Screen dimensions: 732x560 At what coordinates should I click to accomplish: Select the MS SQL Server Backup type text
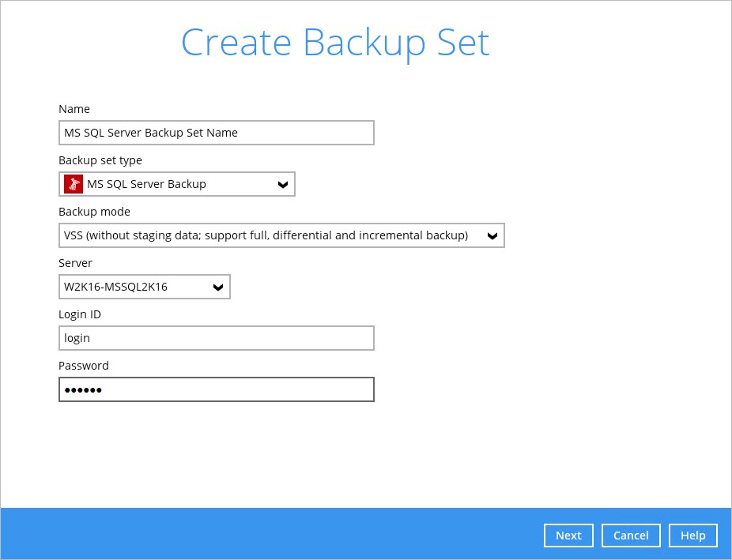point(146,184)
